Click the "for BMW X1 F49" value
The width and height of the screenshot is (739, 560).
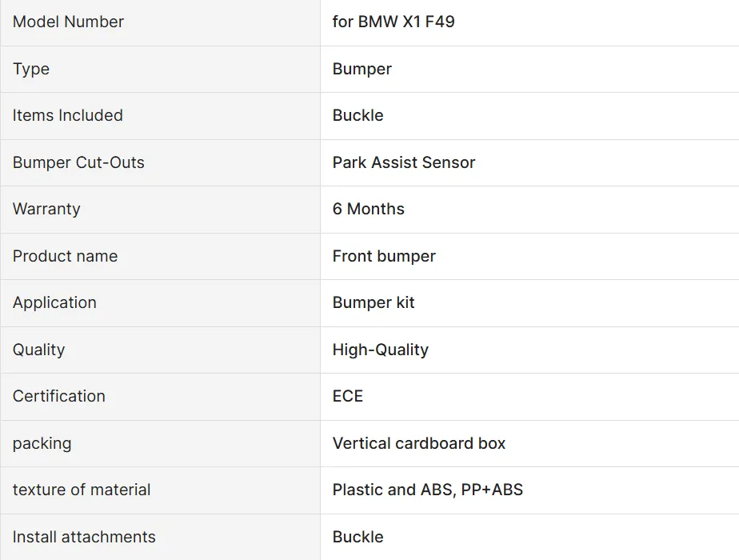(393, 22)
